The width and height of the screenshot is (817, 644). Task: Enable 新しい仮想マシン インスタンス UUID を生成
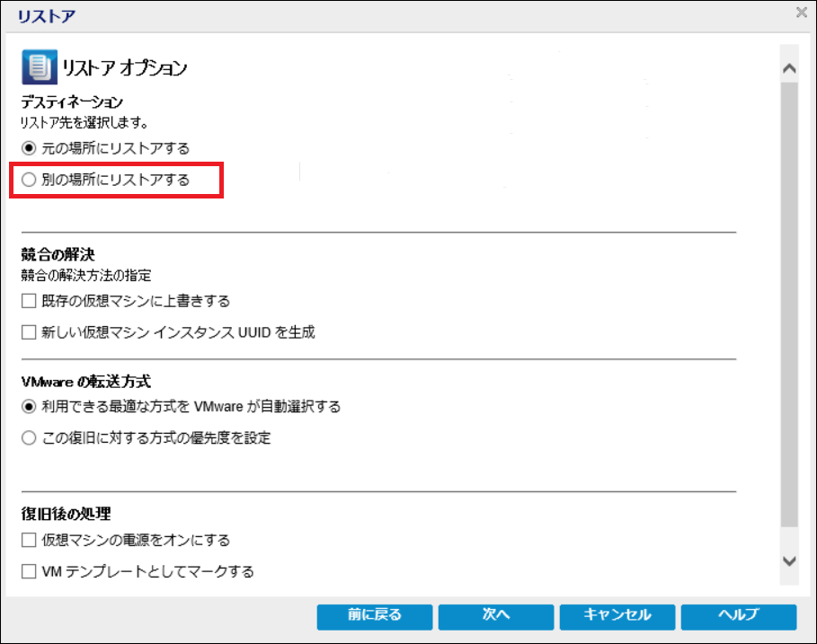(29, 332)
